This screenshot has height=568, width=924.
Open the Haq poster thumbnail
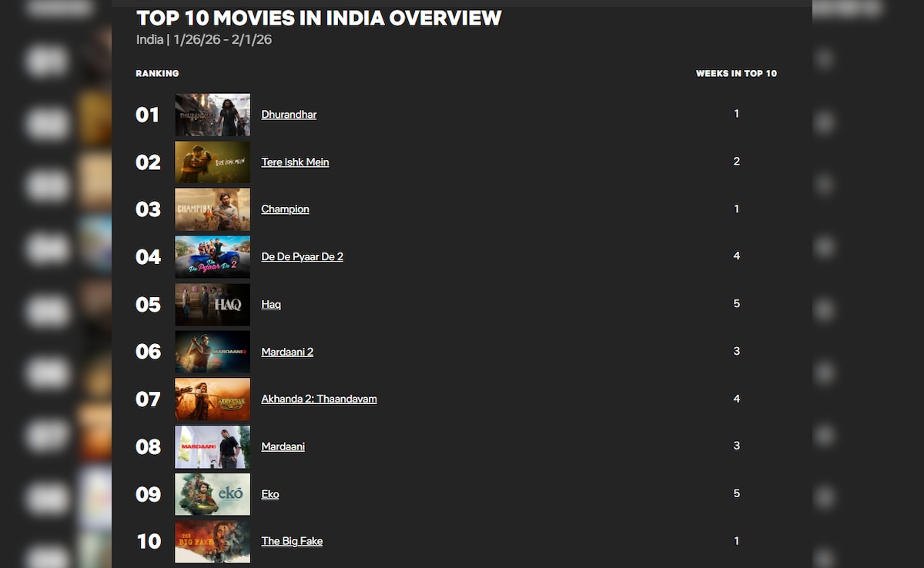[x=213, y=305]
